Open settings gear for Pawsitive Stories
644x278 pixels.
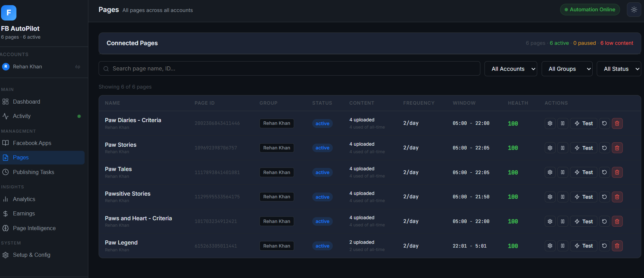tap(550, 197)
